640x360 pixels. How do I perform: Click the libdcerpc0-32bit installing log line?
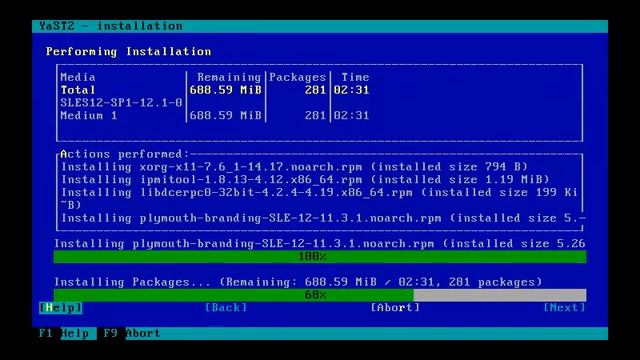point(319,198)
